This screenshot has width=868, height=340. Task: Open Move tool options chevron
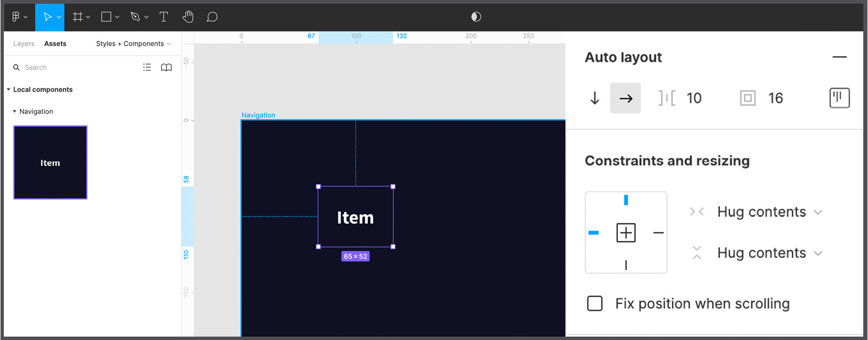click(59, 17)
